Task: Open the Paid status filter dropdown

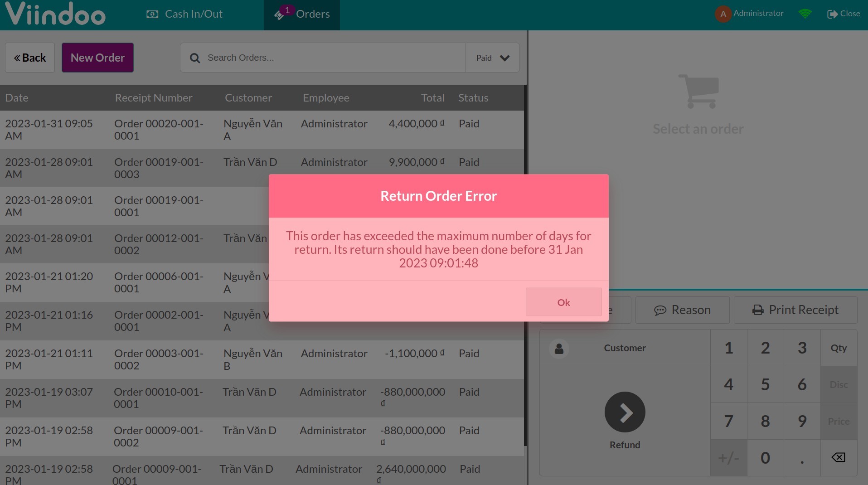Action: (492, 58)
